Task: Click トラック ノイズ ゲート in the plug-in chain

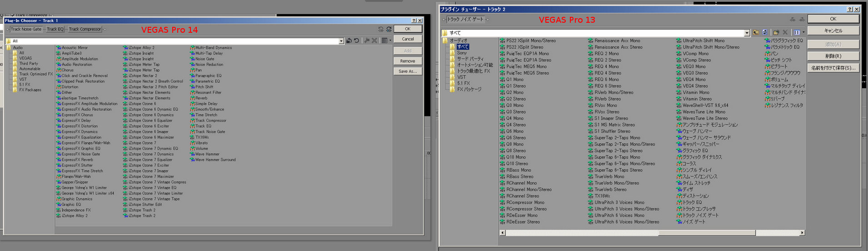Action: (x=465, y=19)
